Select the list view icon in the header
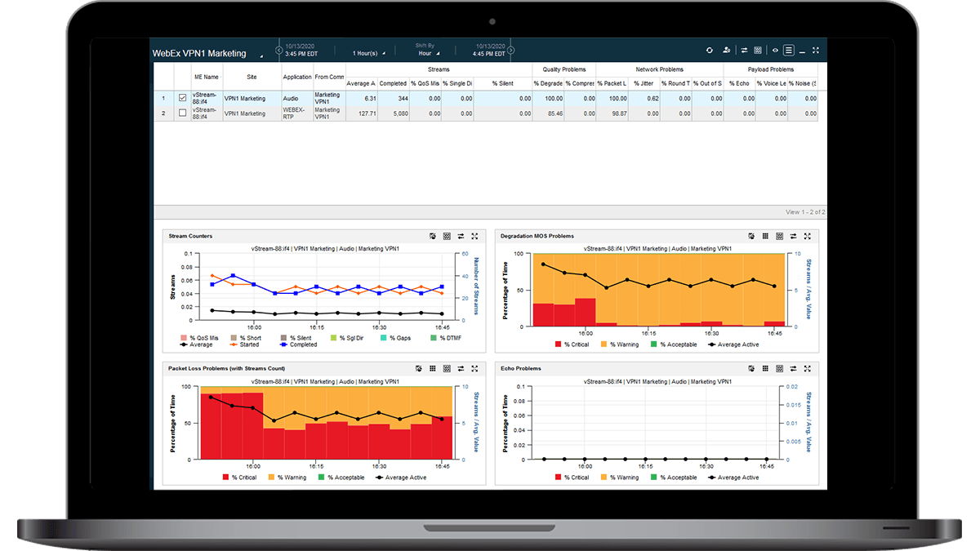980x551 pixels. pos(789,50)
